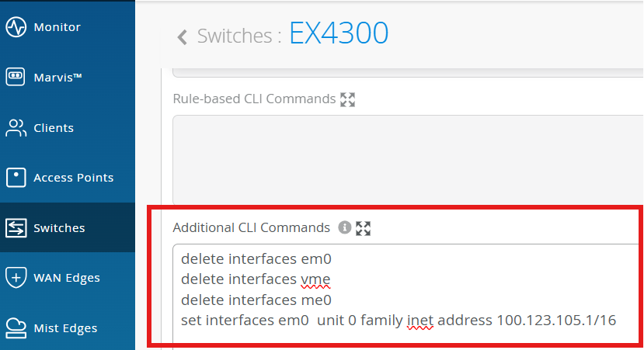
Task: Go back using the chevron arrow
Action: [183, 36]
